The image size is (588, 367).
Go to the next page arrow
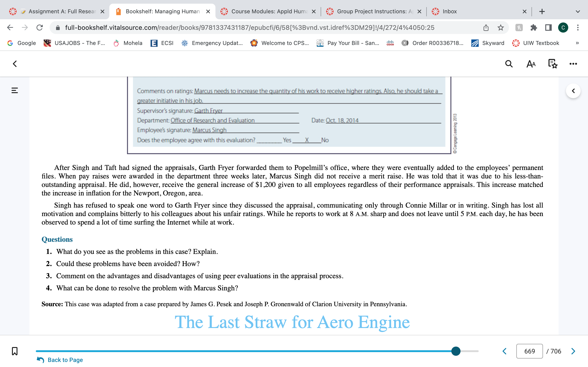573,351
